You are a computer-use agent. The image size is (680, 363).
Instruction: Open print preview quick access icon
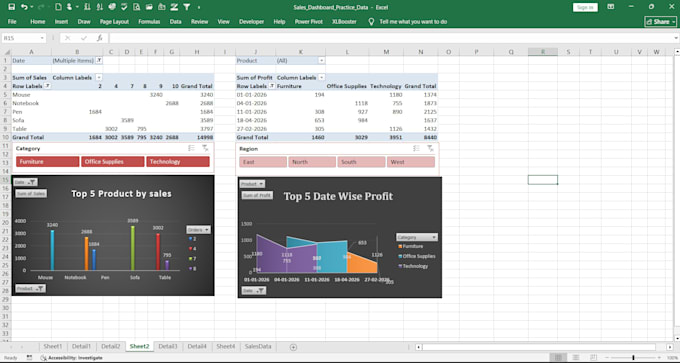137,7
